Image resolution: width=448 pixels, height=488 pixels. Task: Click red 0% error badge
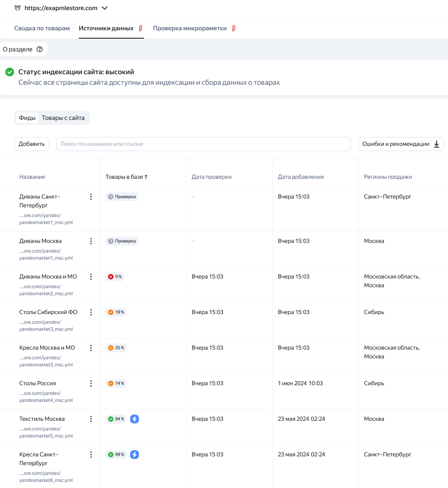115,277
